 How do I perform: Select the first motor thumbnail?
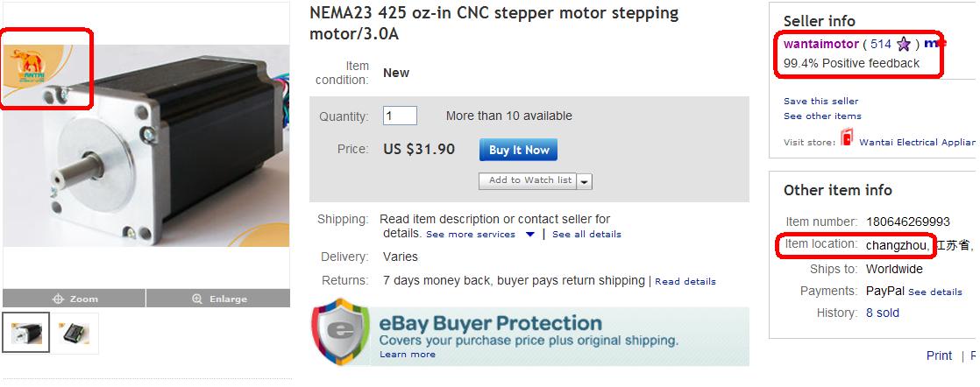pos(24,333)
